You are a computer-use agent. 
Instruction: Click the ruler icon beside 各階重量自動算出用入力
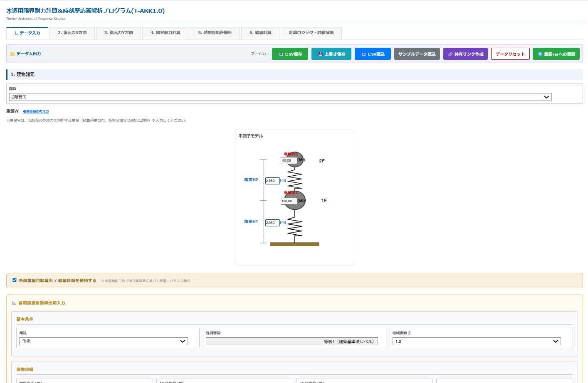(x=14, y=303)
